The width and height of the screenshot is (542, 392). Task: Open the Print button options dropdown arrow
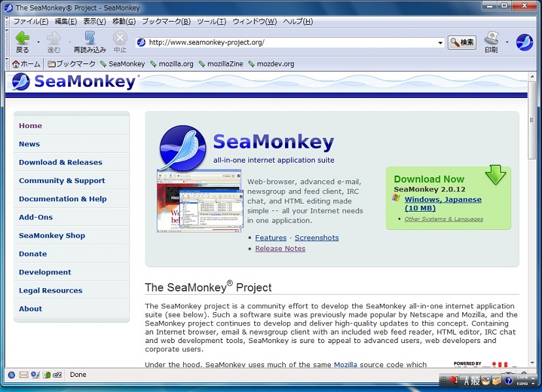click(x=507, y=42)
